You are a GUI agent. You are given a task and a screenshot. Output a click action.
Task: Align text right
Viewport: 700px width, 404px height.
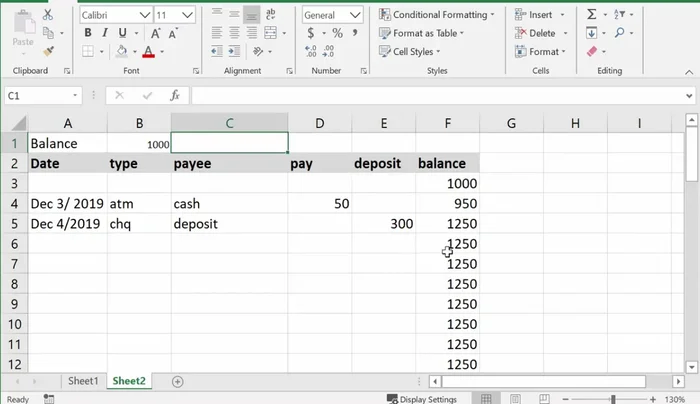point(251,33)
